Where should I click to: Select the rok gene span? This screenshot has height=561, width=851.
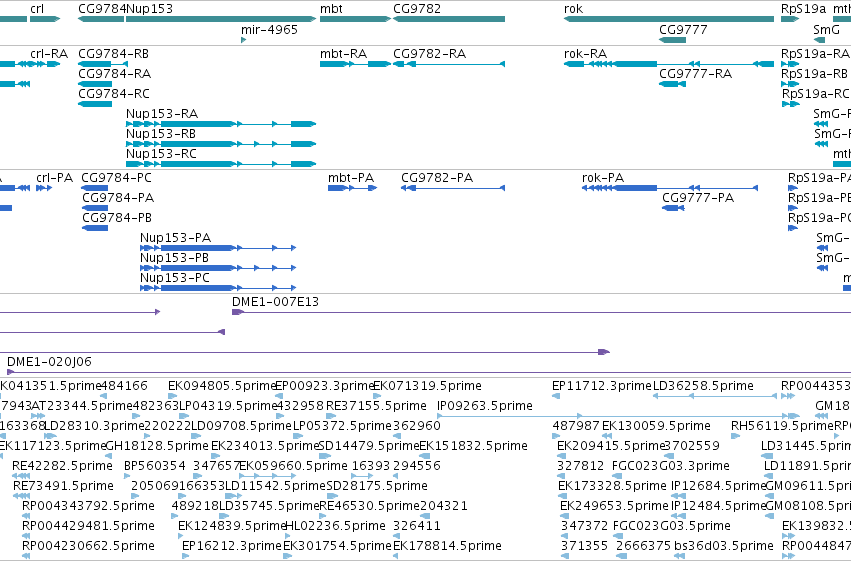(x=669, y=19)
